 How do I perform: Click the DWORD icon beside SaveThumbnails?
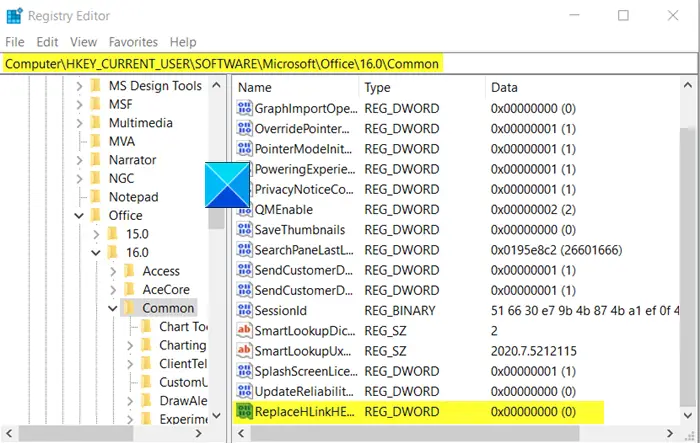[244, 230]
